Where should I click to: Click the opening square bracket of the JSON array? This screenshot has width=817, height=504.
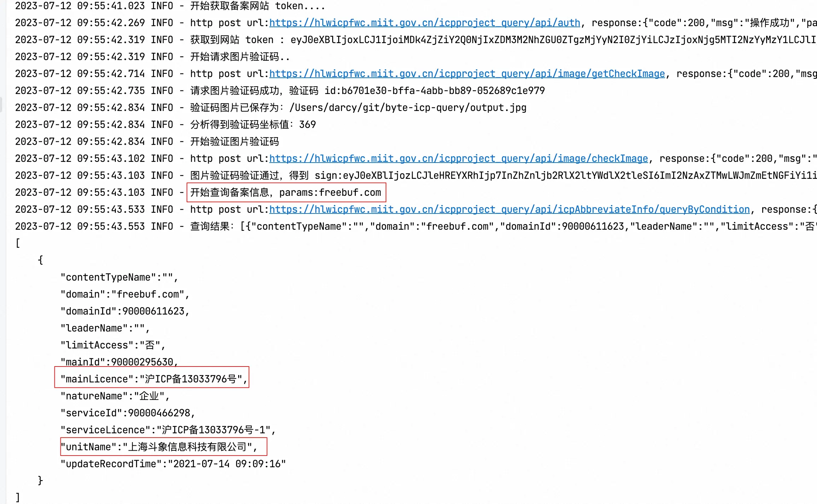18,244
